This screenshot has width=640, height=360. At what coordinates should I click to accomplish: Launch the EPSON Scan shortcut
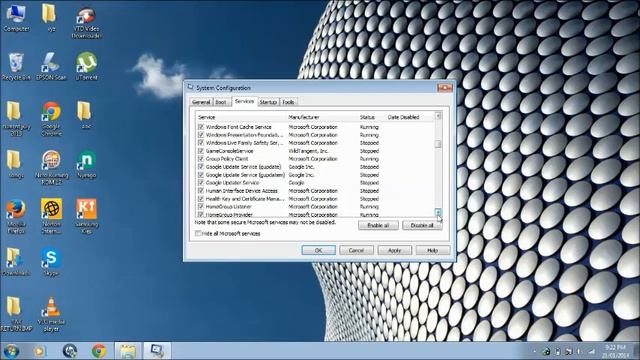click(x=51, y=67)
